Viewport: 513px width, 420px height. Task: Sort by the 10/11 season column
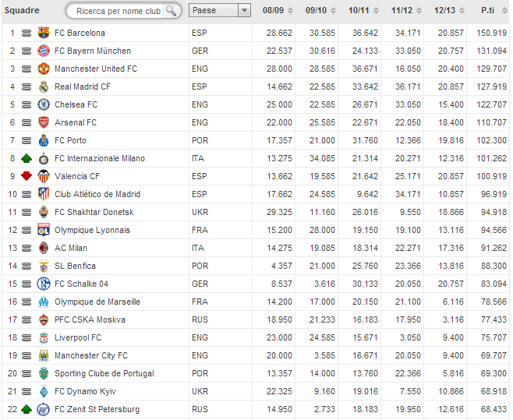point(365,11)
